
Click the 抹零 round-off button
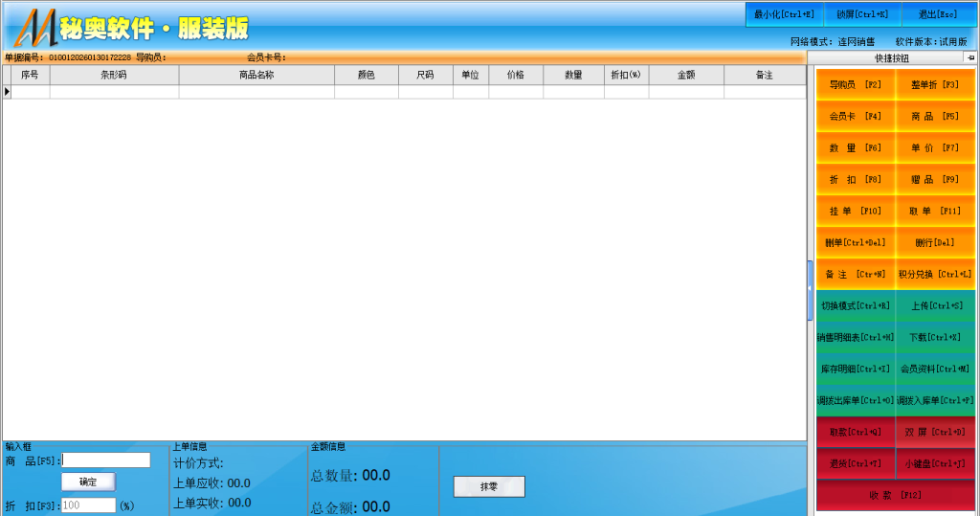coord(489,486)
